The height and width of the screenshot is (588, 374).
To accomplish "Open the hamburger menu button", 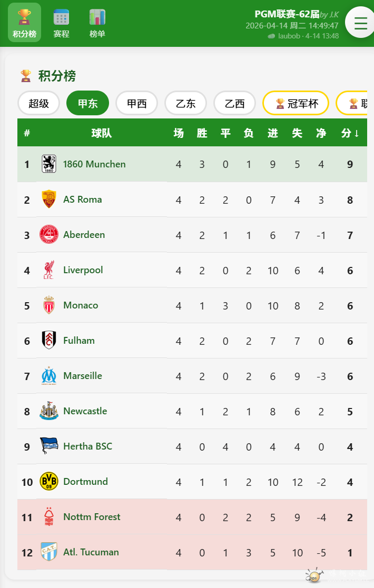I will click(x=360, y=23).
